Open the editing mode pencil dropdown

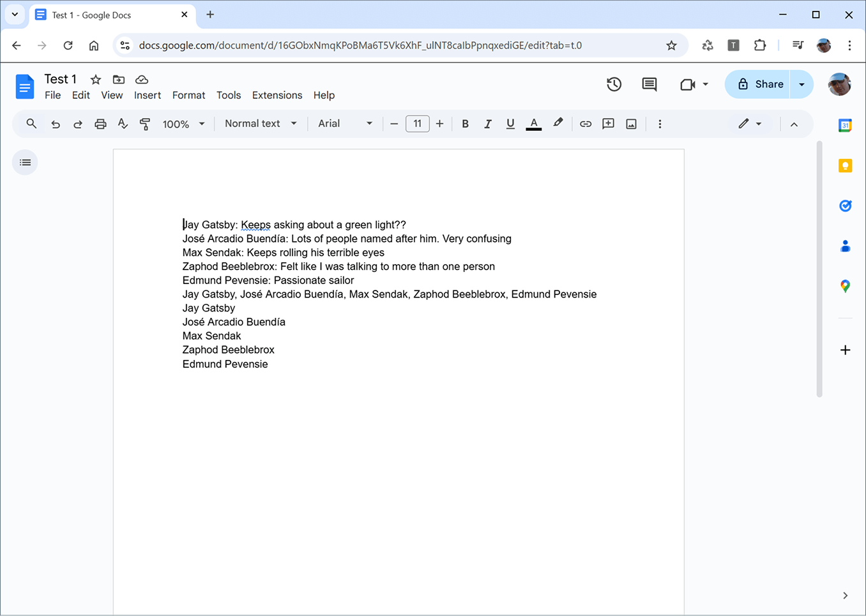750,124
